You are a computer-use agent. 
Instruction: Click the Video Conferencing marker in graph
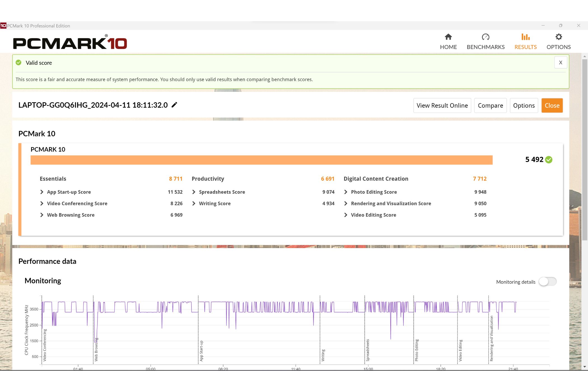click(45, 345)
